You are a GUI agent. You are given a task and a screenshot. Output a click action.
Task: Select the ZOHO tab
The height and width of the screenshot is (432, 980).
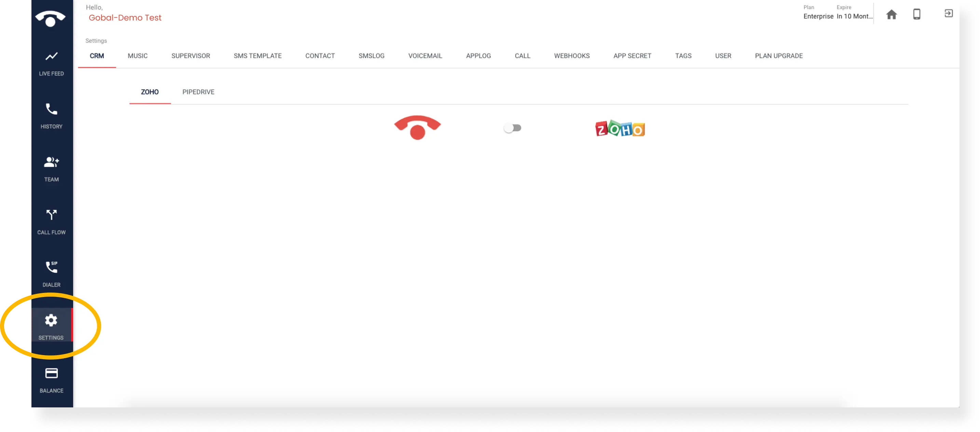pos(150,92)
